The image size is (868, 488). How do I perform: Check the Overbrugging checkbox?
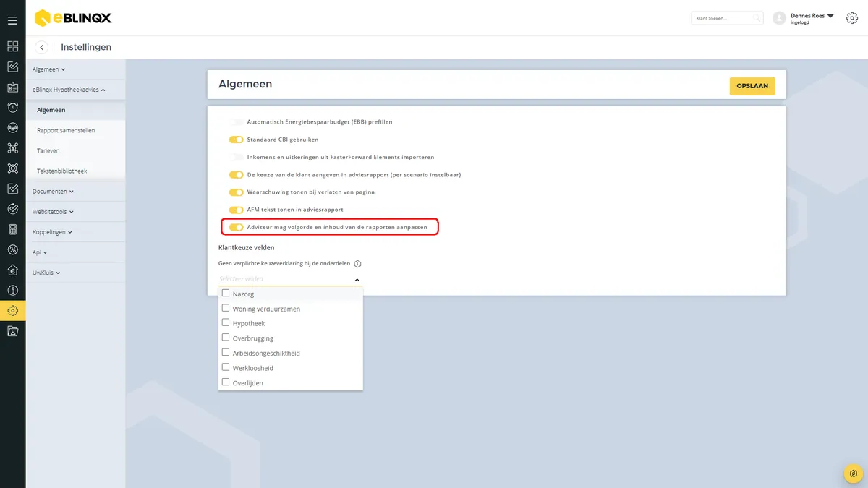226,338
